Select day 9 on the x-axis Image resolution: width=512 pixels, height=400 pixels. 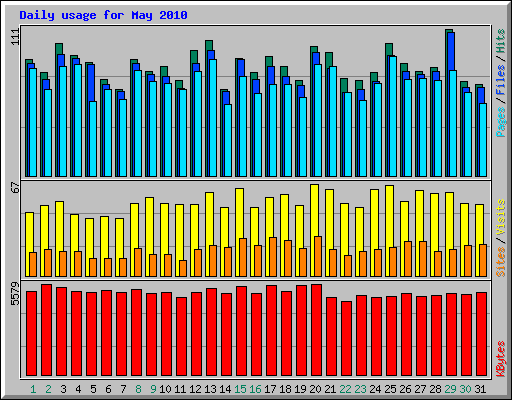point(153,389)
